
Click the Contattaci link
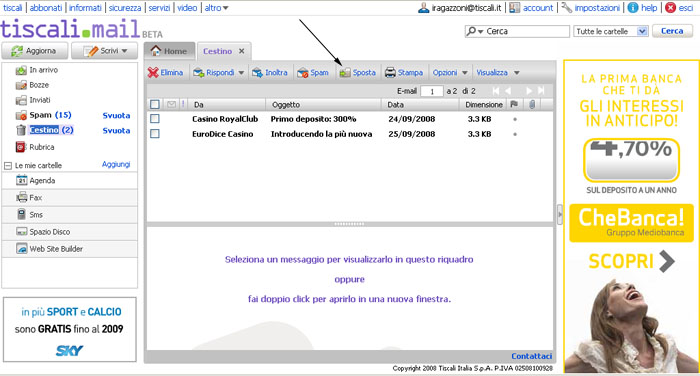coord(532,356)
